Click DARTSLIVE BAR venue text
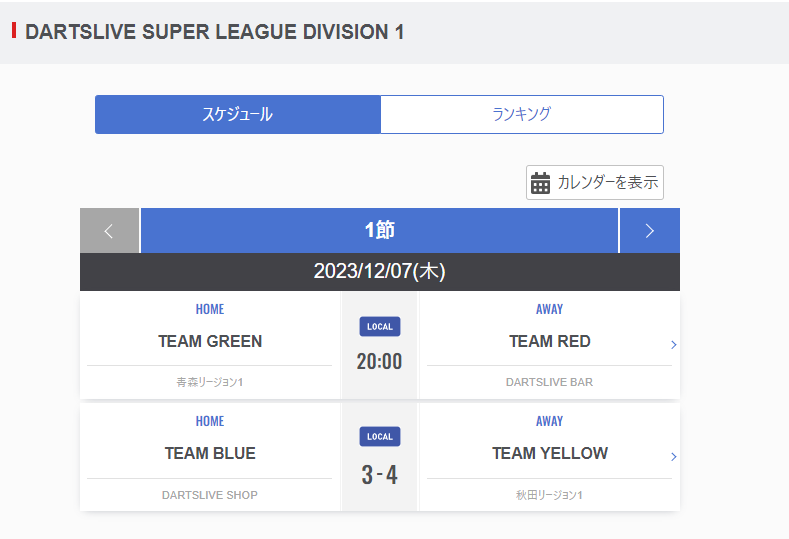The image size is (789, 539). pos(549,382)
